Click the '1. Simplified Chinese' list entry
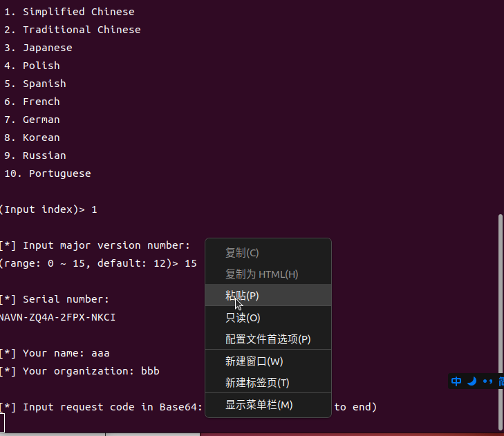The height and width of the screenshot is (436, 504). coord(69,12)
